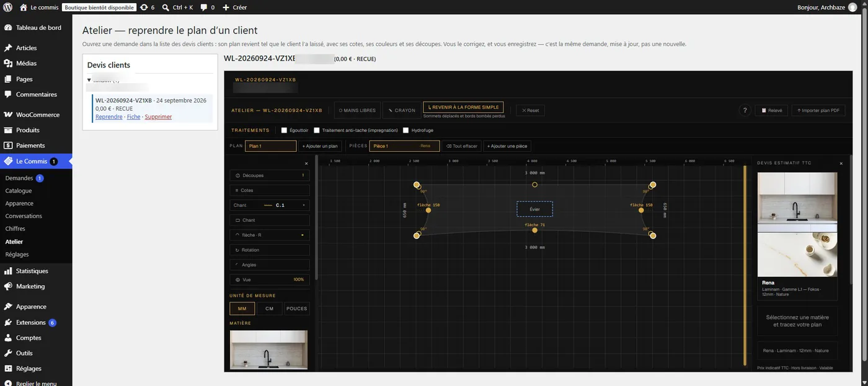Viewport: 868px width, 386px height.
Task: Expand the Cotes section
Action: tap(269, 190)
